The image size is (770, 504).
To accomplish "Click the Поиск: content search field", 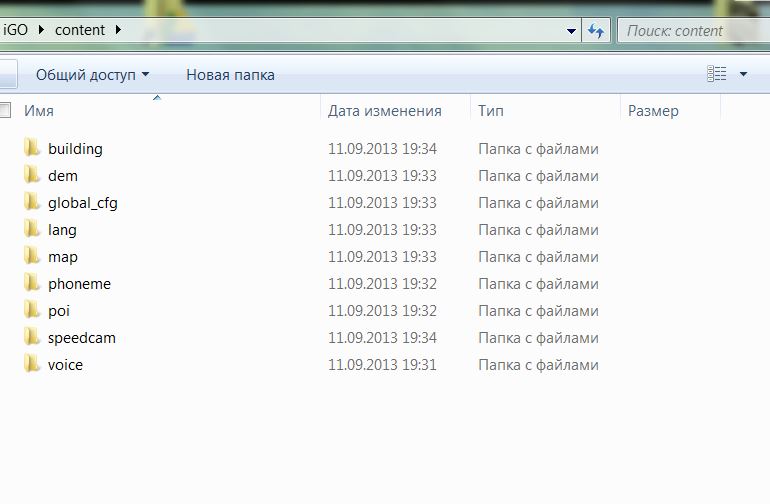I will [690, 30].
